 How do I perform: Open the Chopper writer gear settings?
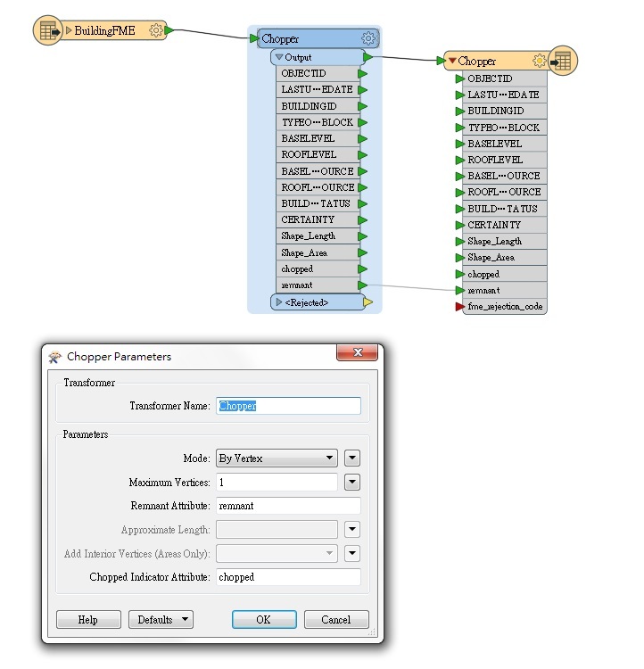coord(540,61)
